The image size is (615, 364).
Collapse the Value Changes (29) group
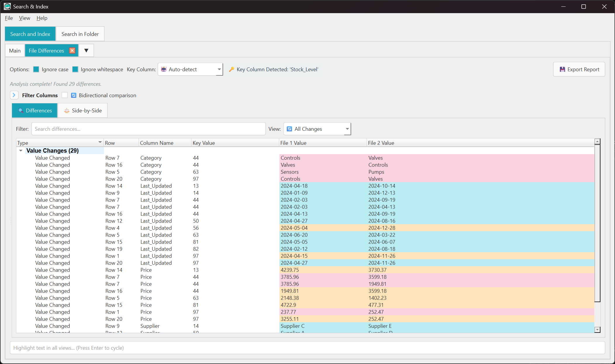tap(21, 151)
